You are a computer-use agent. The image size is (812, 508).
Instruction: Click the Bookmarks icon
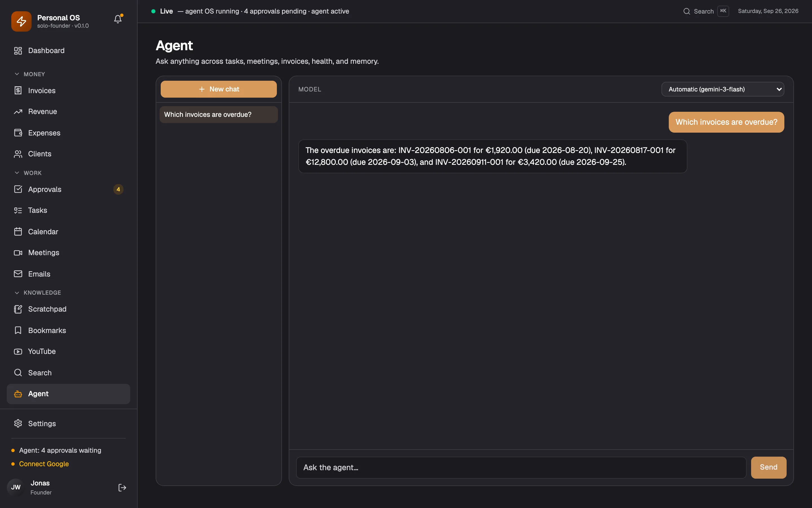18,330
